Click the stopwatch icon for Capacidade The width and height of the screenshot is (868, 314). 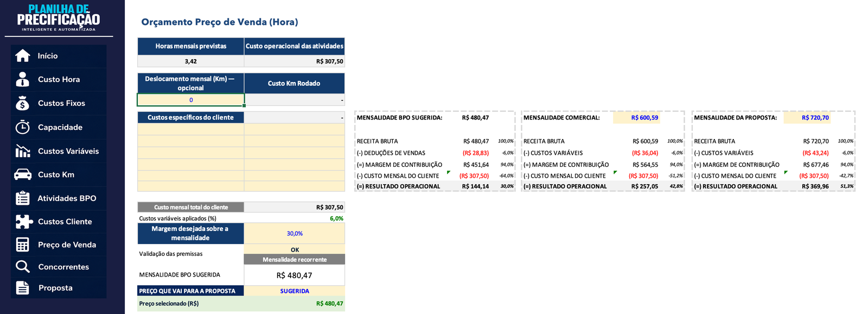pos(23,127)
